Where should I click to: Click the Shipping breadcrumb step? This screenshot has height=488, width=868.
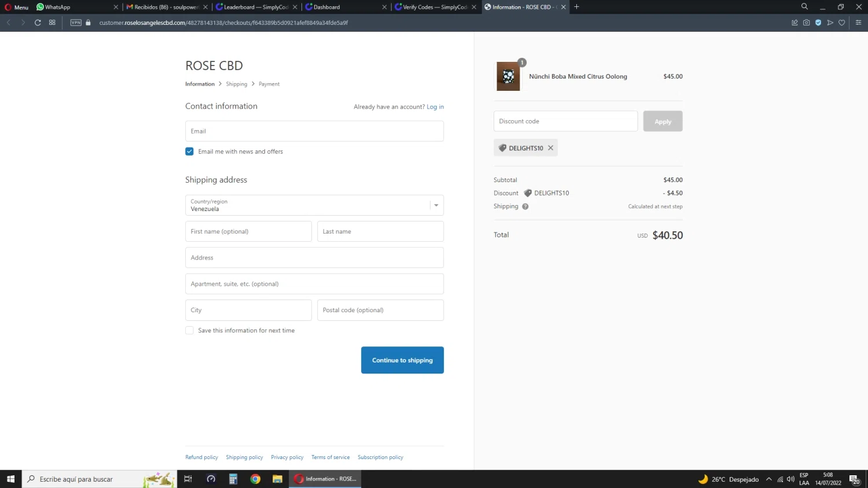236,84
